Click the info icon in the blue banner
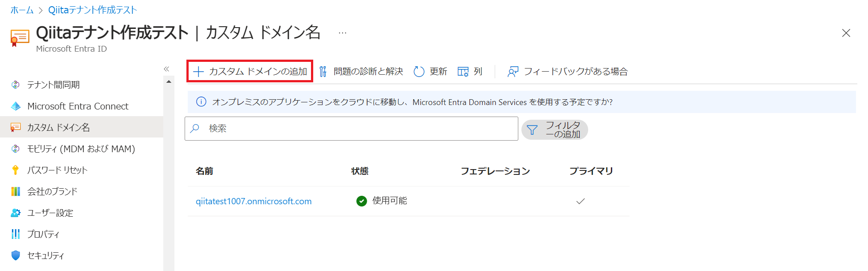Viewport: 868px width, 271px height. (x=201, y=102)
